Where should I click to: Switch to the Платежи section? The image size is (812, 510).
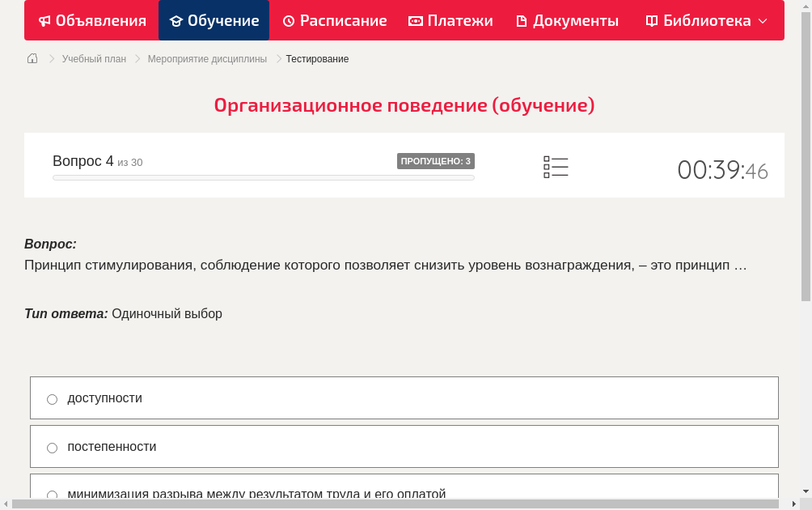(450, 20)
